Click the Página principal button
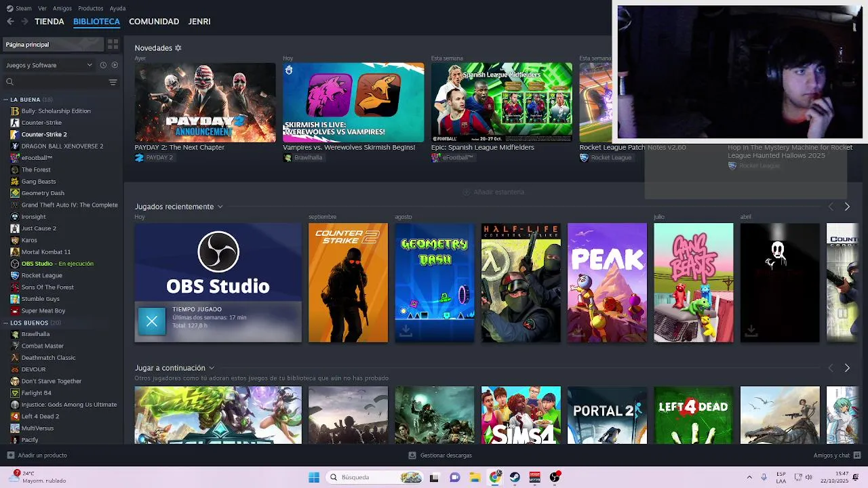868x488 pixels. click(x=53, y=45)
